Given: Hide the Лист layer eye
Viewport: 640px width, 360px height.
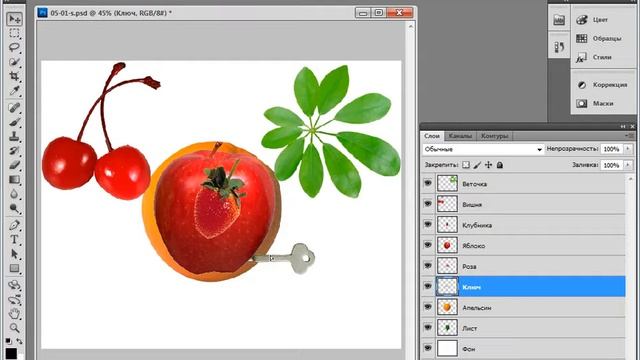Looking at the screenshot, I should (428, 327).
